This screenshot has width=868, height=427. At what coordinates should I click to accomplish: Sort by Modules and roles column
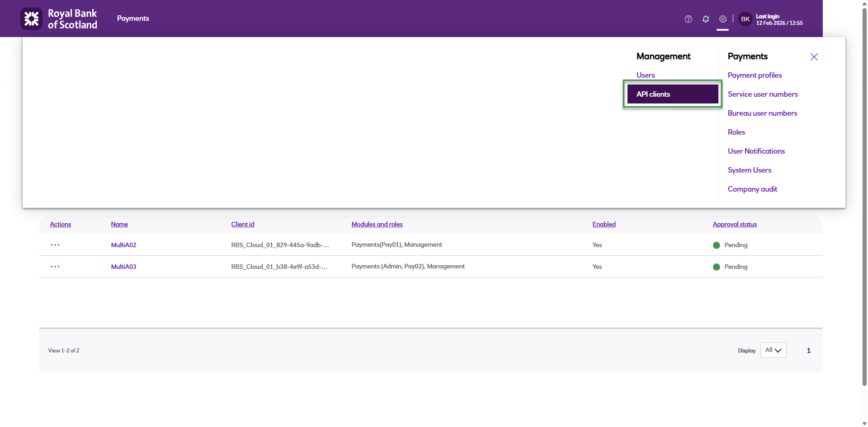[377, 225]
